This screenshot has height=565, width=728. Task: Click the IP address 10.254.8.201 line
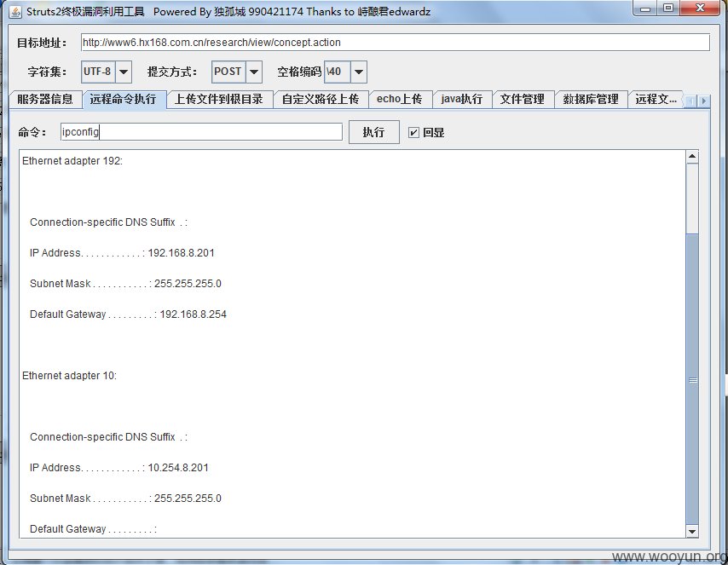pos(119,468)
